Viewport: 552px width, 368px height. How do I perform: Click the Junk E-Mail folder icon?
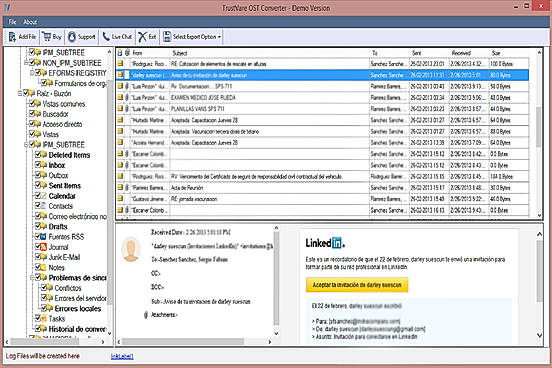pos(44,257)
